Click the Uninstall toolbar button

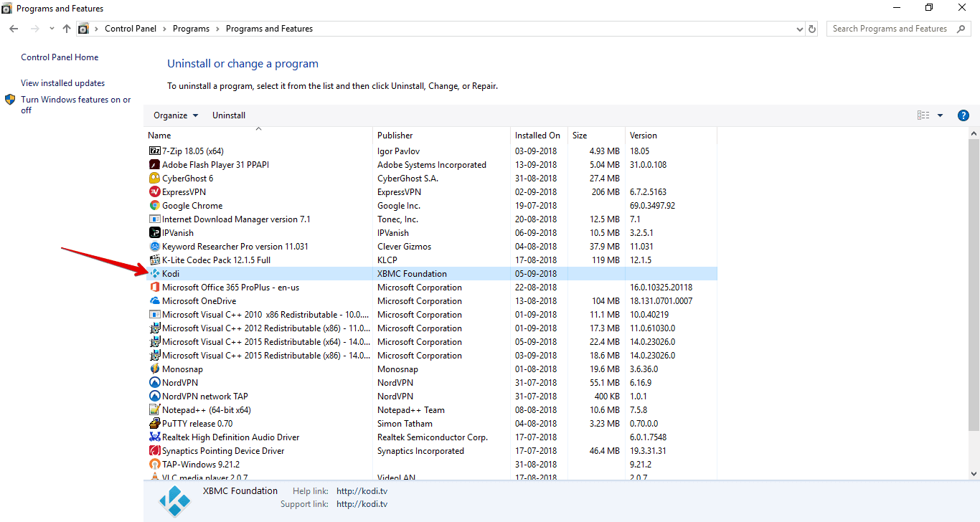pos(229,115)
